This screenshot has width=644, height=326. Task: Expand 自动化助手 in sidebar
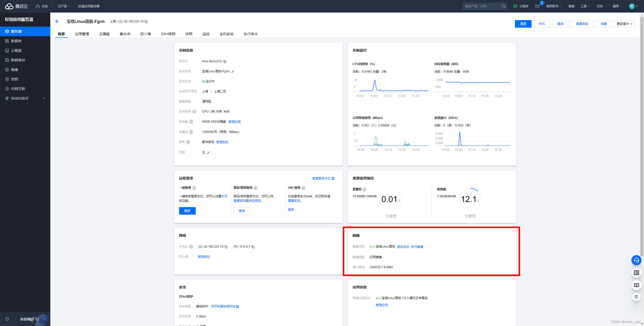pyautogui.click(x=25, y=98)
